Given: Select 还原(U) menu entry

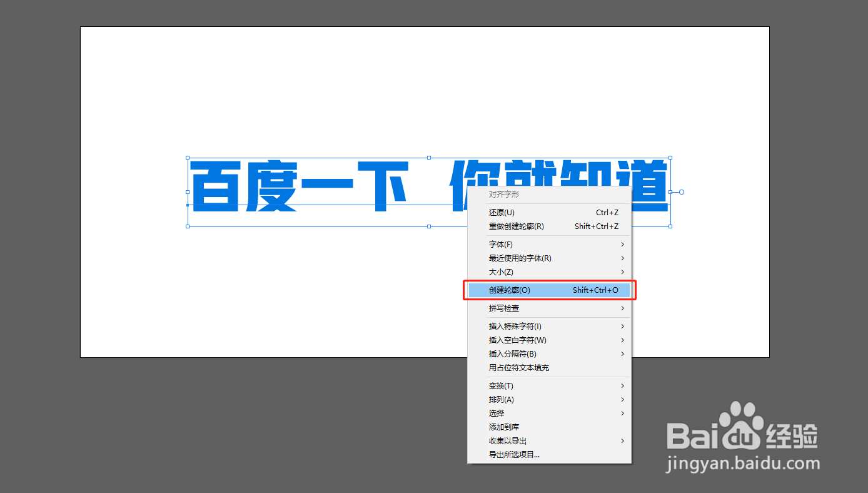Looking at the screenshot, I should 550,213.
